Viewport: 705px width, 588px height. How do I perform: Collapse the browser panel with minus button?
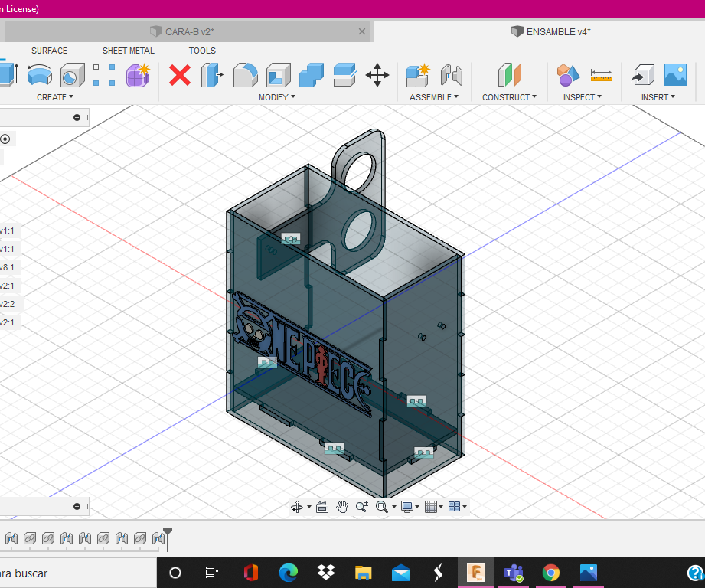77,117
